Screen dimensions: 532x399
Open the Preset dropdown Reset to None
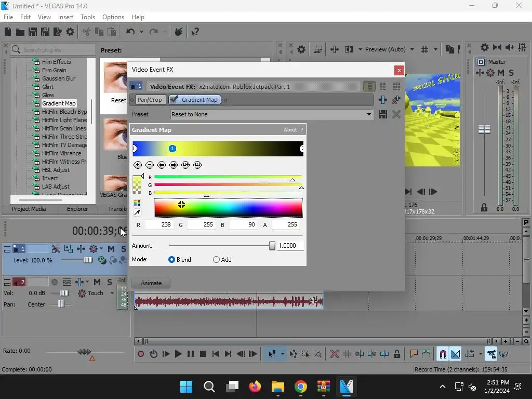click(271, 114)
